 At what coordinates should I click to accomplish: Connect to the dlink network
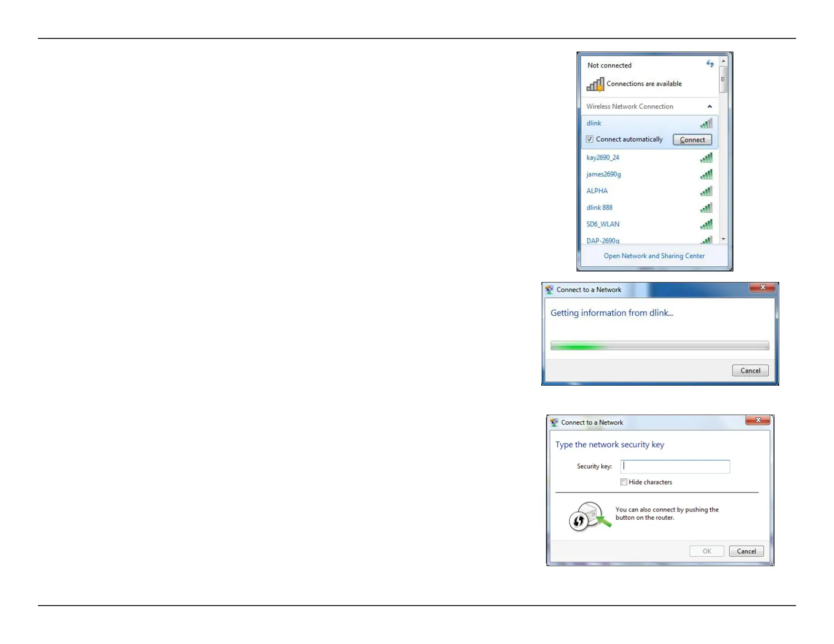coord(692,140)
